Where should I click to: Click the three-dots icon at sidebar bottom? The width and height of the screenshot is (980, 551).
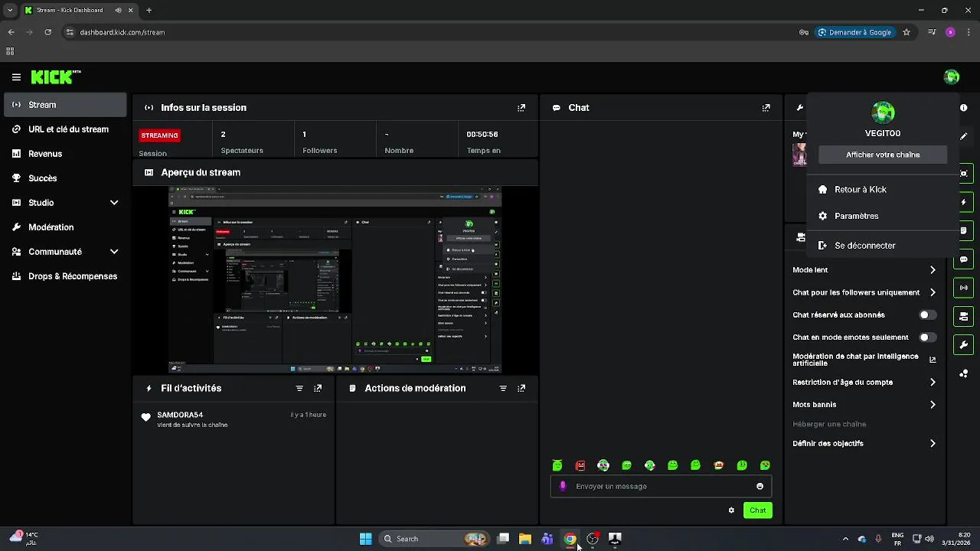click(x=964, y=373)
